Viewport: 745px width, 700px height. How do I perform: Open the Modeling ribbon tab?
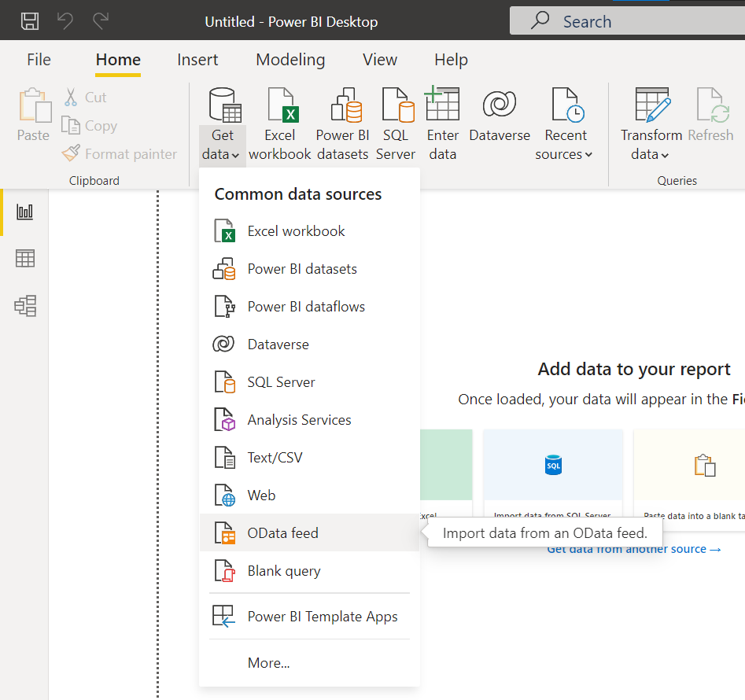click(290, 60)
